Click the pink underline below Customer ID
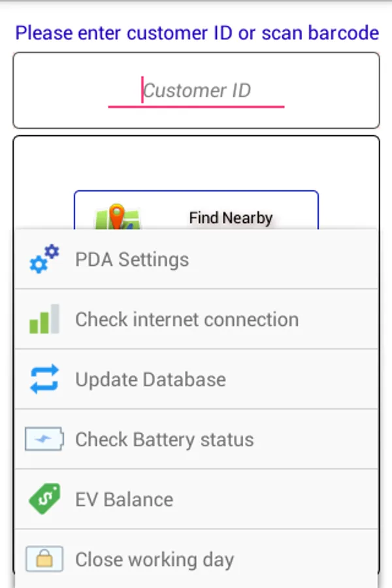This screenshot has width=392, height=588. [196, 107]
